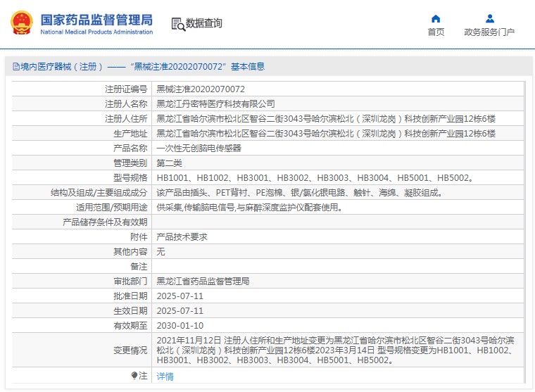535x392 pixels.
Task: Click 生效日期 value 2025-07-11
Action: (x=180, y=311)
